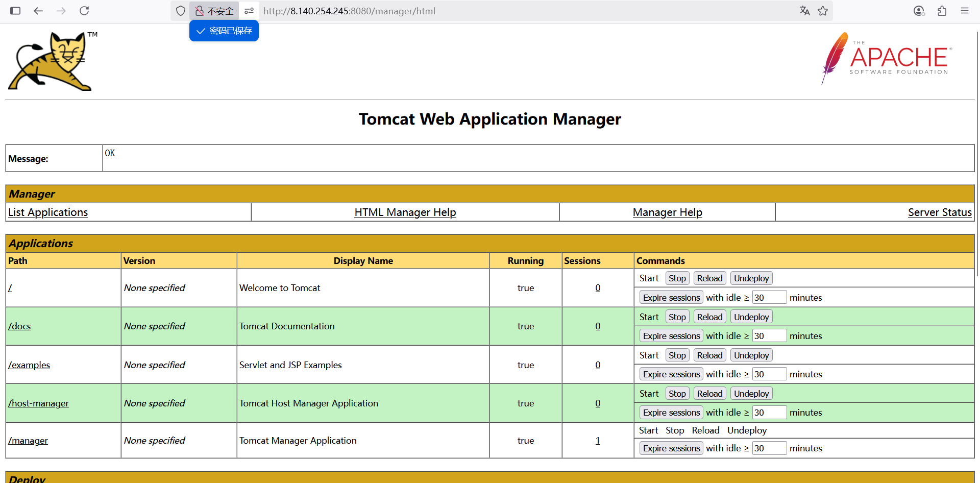The height and width of the screenshot is (483, 980).
Task: Toggle the browser sidebar icon
Action: point(15,11)
